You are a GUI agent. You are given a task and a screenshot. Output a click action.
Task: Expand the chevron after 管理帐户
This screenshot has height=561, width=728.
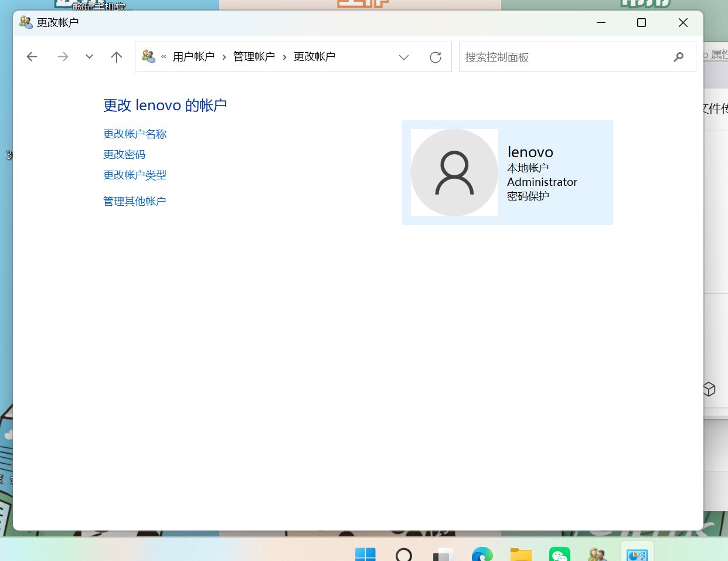click(284, 57)
